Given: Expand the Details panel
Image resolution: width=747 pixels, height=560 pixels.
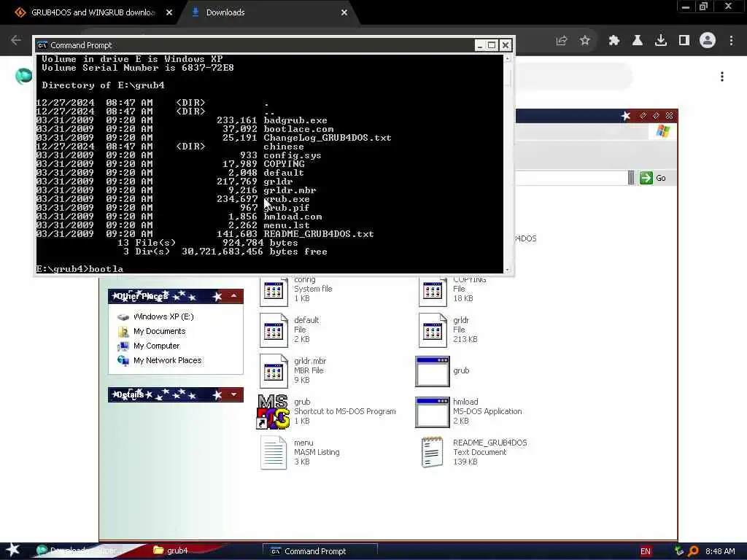Looking at the screenshot, I should tap(234, 394).
